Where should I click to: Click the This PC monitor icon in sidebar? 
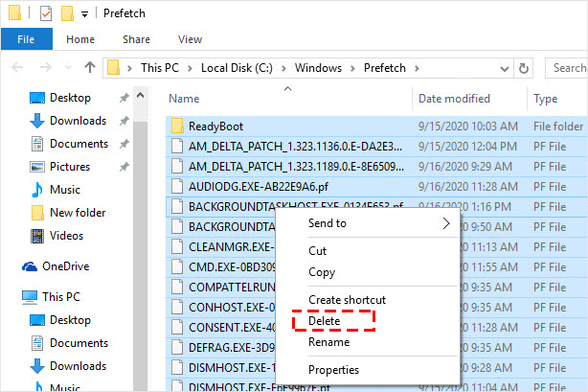[x=30, y=297]
